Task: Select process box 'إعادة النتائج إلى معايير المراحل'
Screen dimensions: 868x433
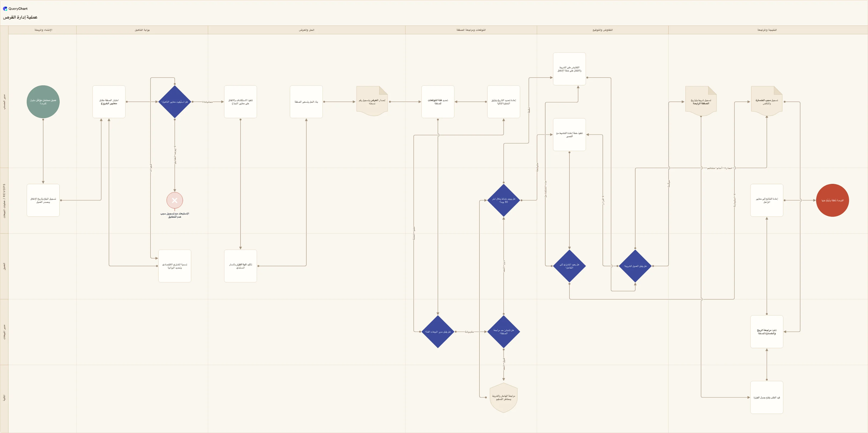Action: tap(767, 200)
